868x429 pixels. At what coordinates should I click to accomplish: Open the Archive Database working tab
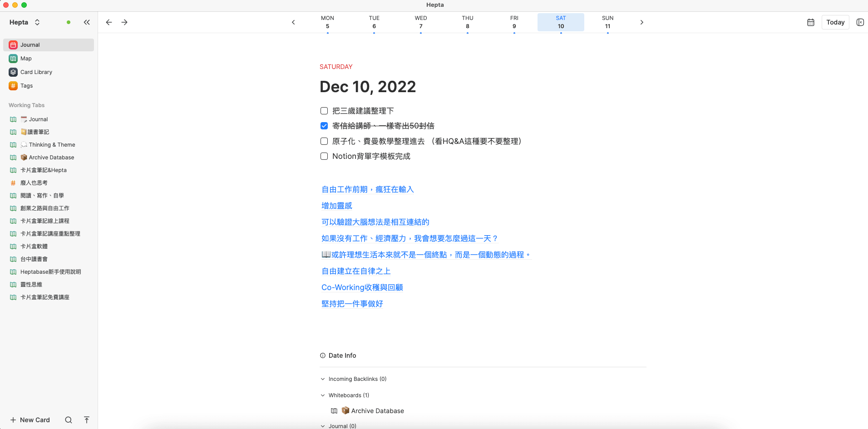click(52, 157)
